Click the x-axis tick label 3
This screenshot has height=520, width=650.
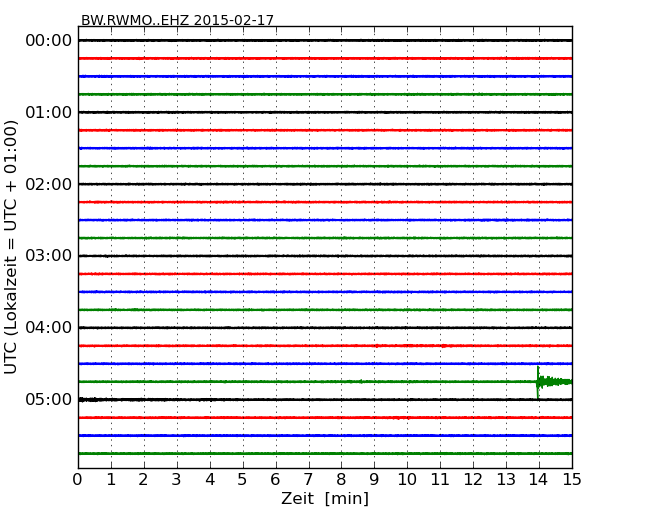tap(177, 480)
